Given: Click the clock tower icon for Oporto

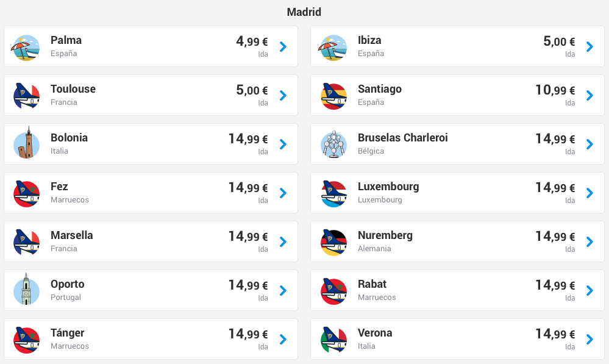Looking at the screenshot, I should pyautogui.click(x=26, y=289).
